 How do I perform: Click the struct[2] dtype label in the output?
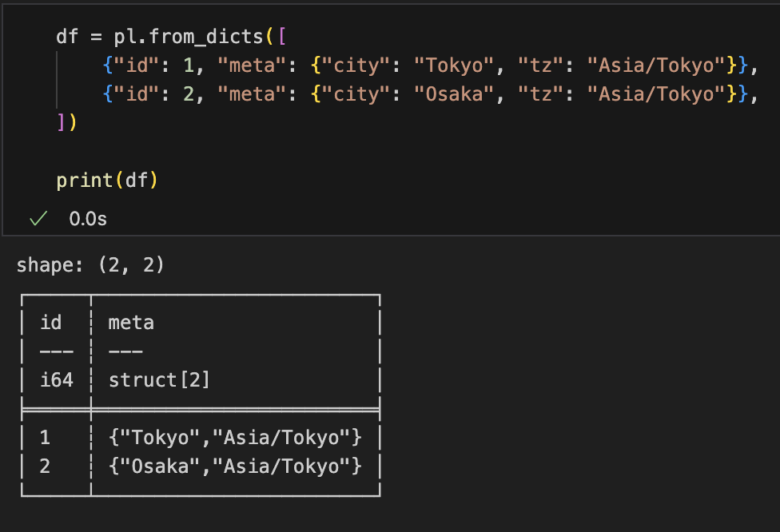click(159, 380)
